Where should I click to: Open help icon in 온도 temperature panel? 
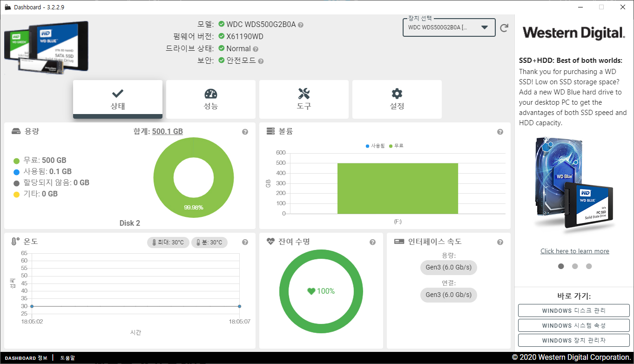(x=245, y=242)
